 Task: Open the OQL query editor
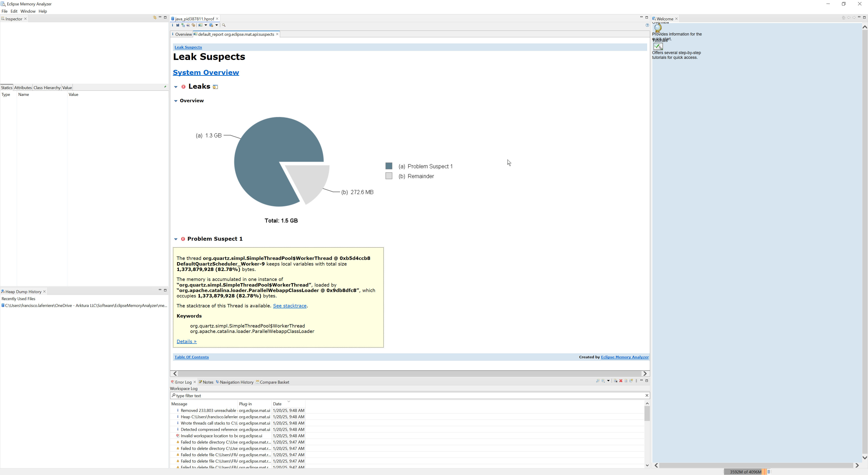pyautogui.click(x=188, y=25)
